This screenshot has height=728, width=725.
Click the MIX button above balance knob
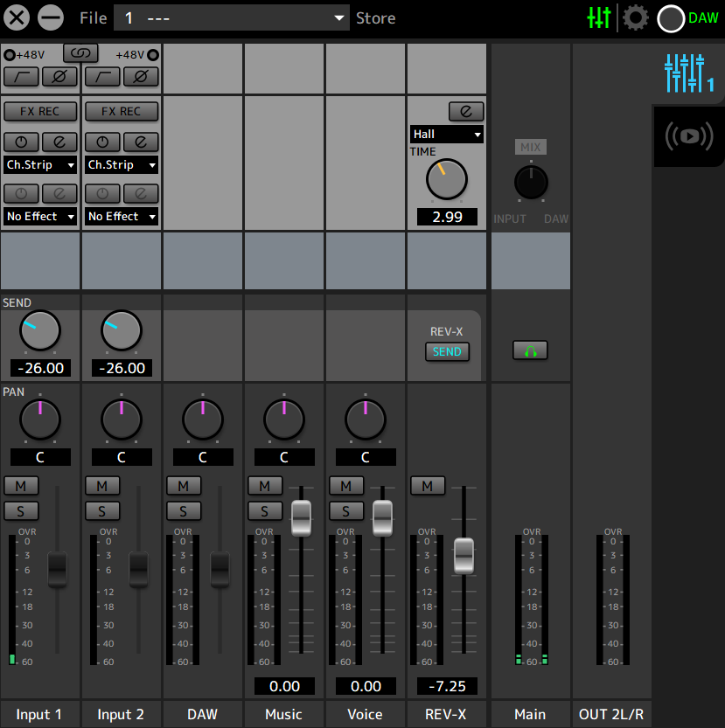coord(531,147)
